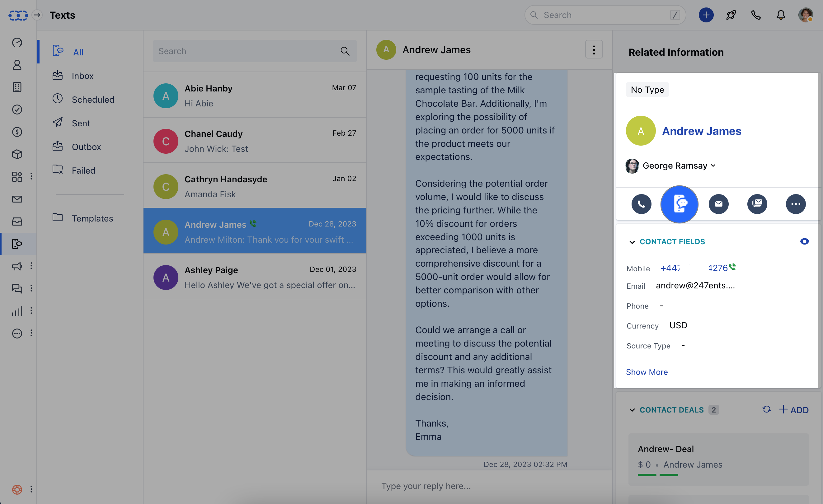Click the rocket icon in top bar
Screen dimensions: 823x504
point(731,15)
